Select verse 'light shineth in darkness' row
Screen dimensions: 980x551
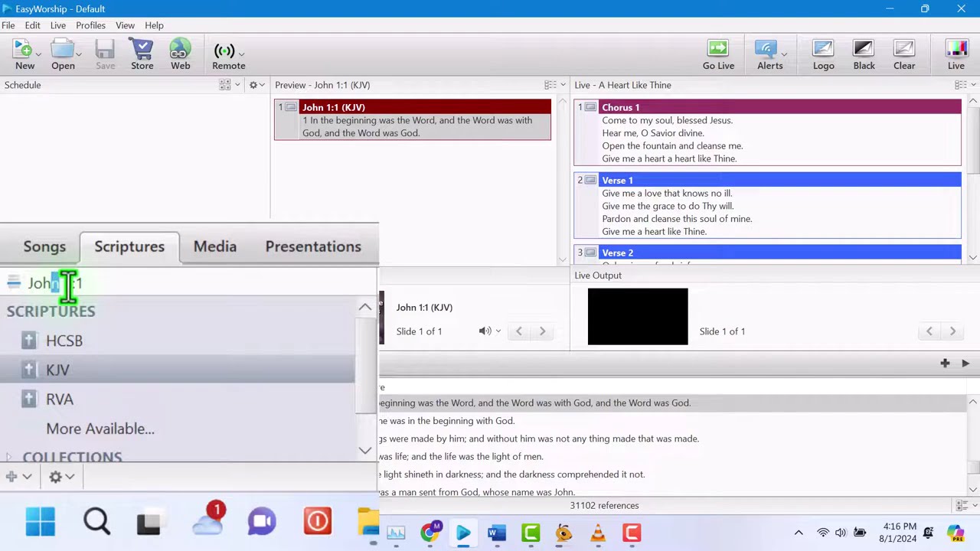672,474
